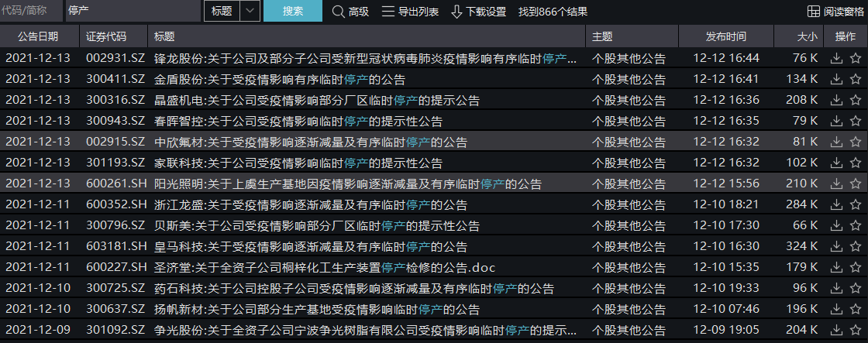Click download icon in 浙江龙盛 row

click(x=836, y=204)
